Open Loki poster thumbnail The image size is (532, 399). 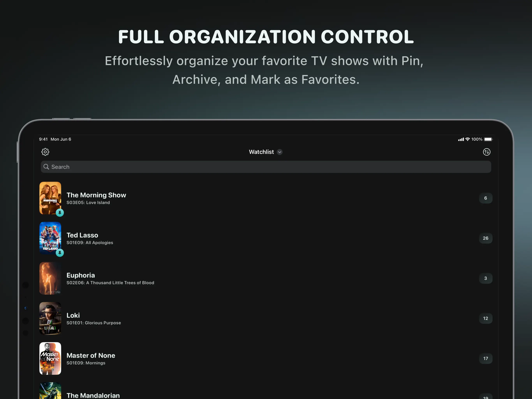(50, 318)
